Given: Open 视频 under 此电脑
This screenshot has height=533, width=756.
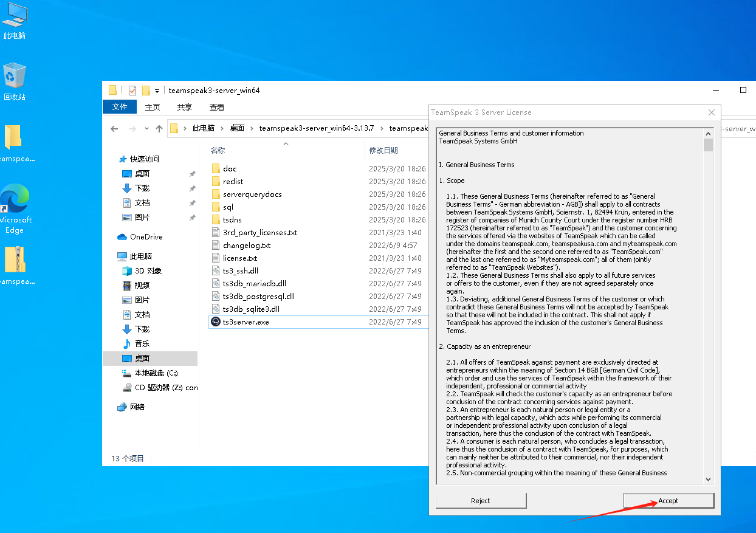Looking at the screenshot, I should point(142,286).
